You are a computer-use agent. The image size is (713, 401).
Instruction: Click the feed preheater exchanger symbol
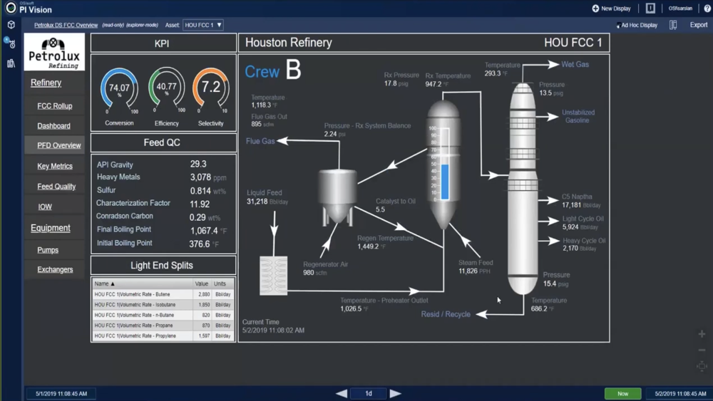pos(273,276)
